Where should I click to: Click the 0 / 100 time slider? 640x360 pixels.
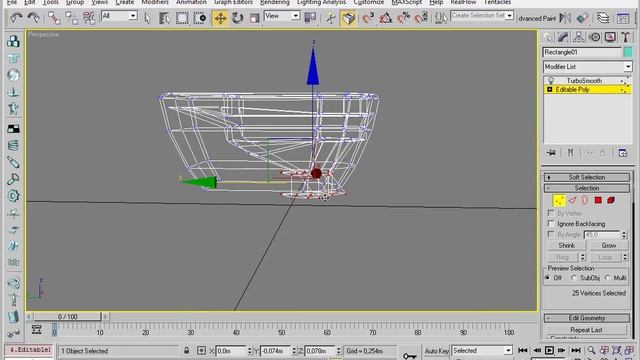(68, 316)
